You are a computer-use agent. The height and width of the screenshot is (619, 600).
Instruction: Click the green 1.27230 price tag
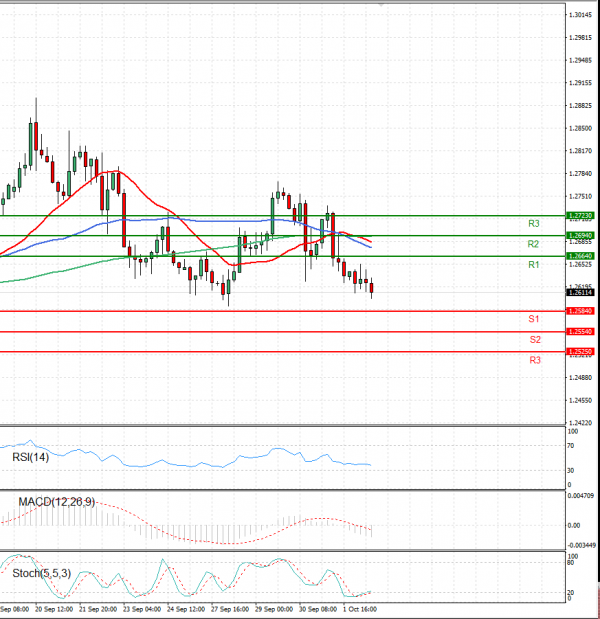(x=580, y=216)
